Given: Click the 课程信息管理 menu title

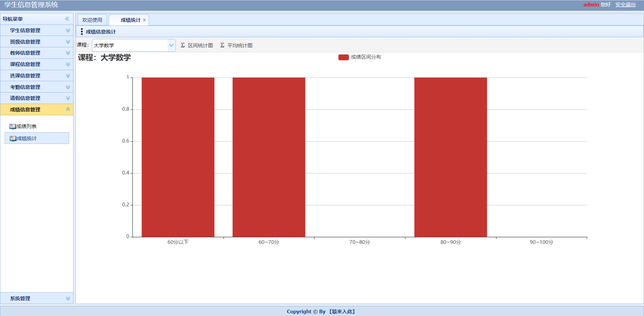Looking at the screenshot, I should [25, 64].
